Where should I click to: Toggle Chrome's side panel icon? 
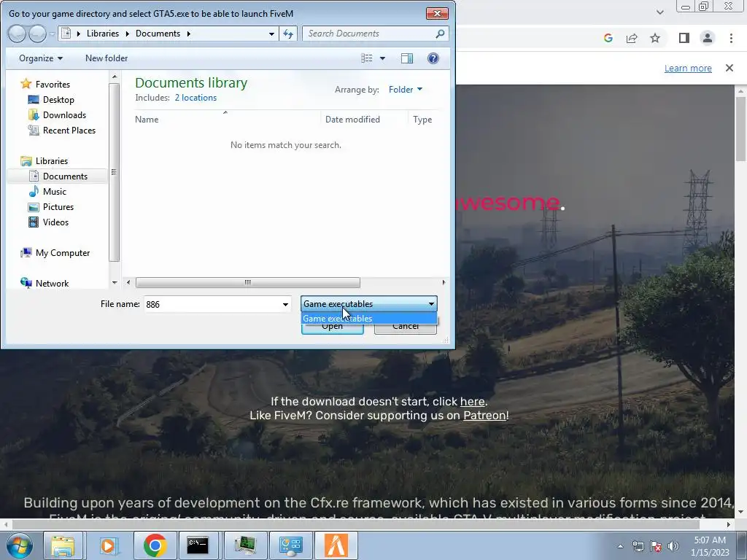(684, 38)
